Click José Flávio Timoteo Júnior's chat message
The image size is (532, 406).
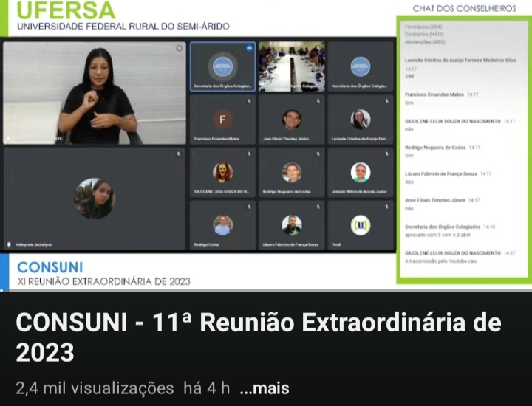409,208
